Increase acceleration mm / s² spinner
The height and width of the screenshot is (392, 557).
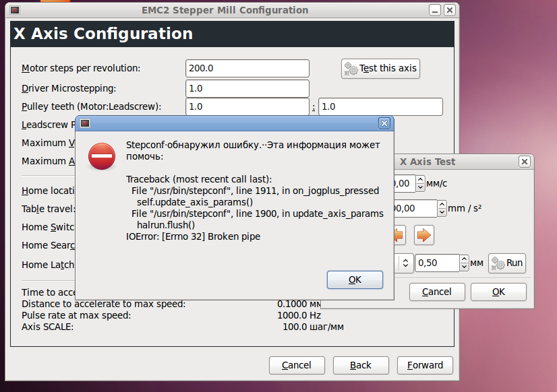(442, 204)
